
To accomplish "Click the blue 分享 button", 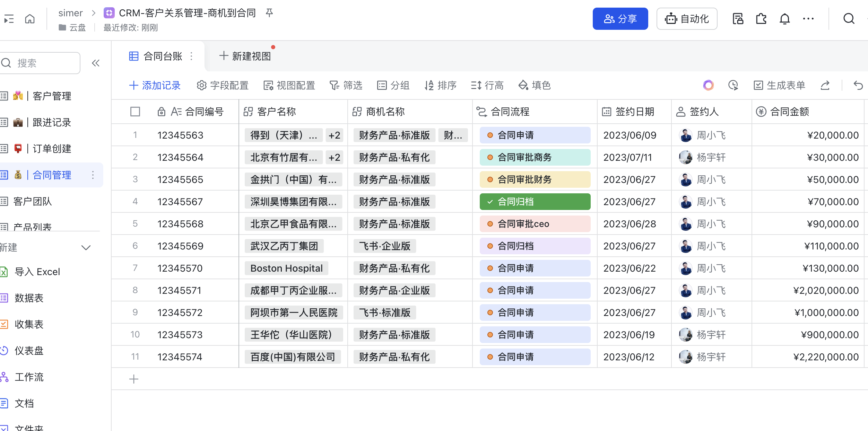I will [620, 19].
